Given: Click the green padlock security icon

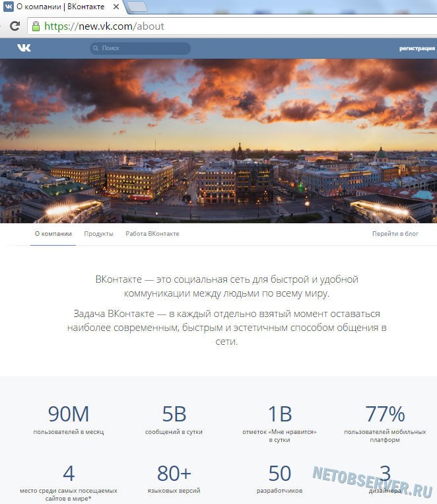Looking at the screenshot, I should (36, 26).
